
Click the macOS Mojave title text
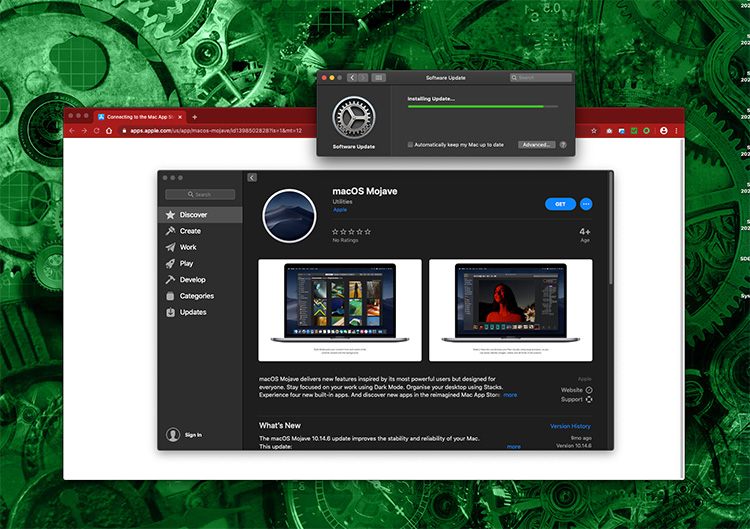coord(365,191)
